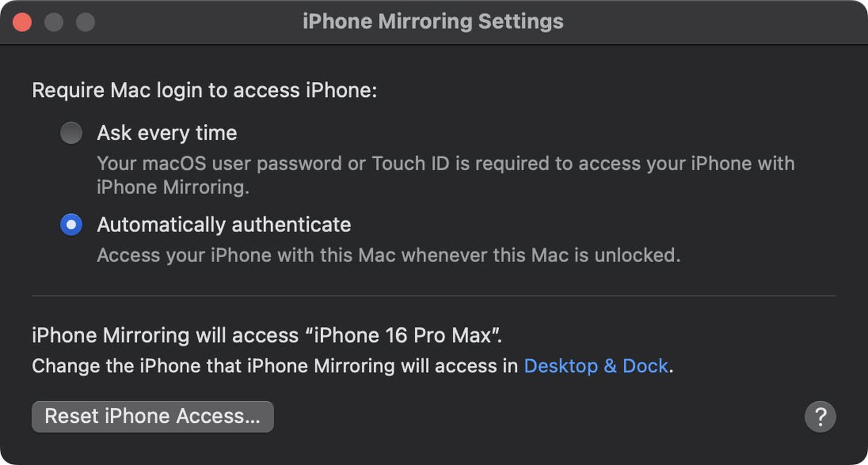The height and width of the screenshot is (465, 868).
Task: Click the filled blue Automatically authenticate radio
Action: click(71, 225)
